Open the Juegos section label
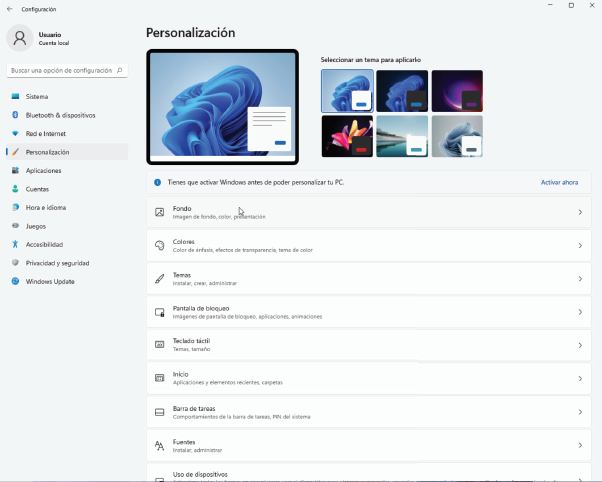The height and width of the screenshot is (482, 602). (x=36, y=226)
